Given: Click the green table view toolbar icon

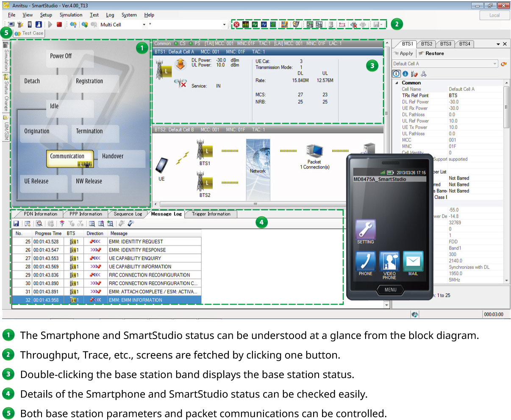Looking at the screenshot, I should [273, 25].
